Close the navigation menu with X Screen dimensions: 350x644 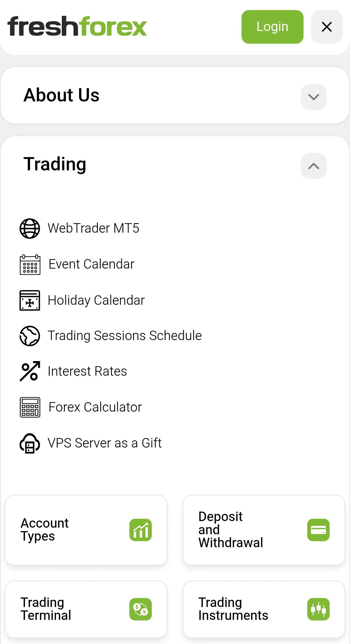[327, 27]
